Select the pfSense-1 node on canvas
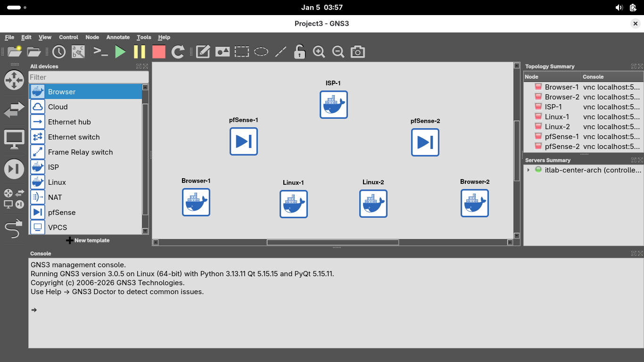Screen dimensions: 644x362 pyautogui.click(x=243, y=141)
